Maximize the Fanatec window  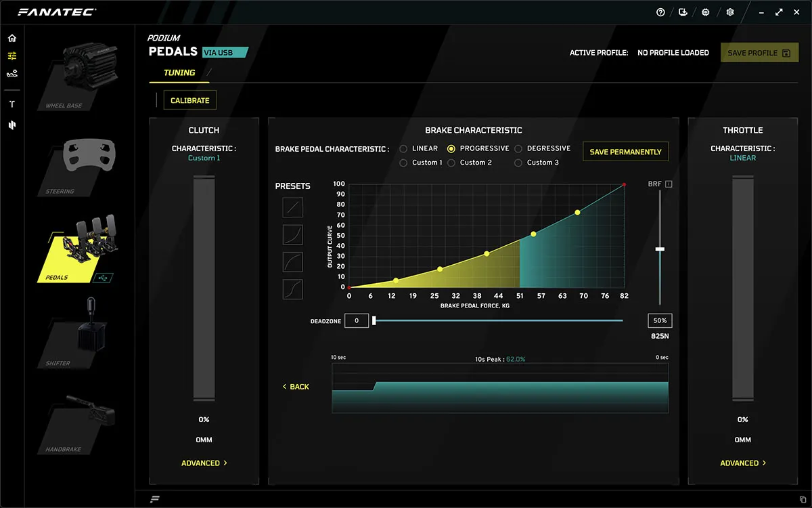pyautogui.click(x=779, y=12)
